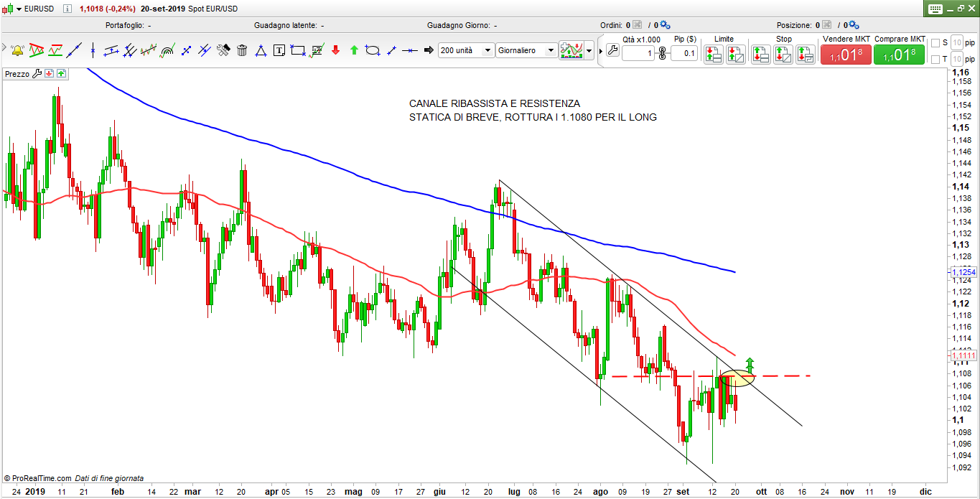The height and width of the screenshot is (499, 980).
Task: Select the ellipse drawing tool
Action: coord(373,50)
